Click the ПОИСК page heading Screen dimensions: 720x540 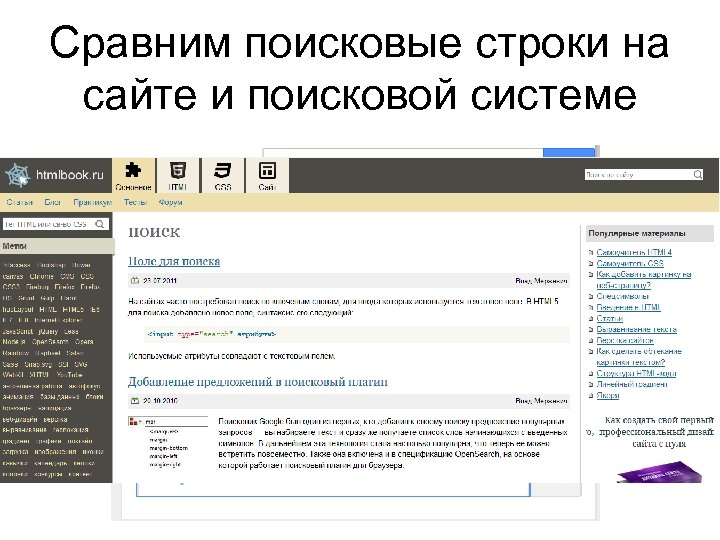[154, 232]
